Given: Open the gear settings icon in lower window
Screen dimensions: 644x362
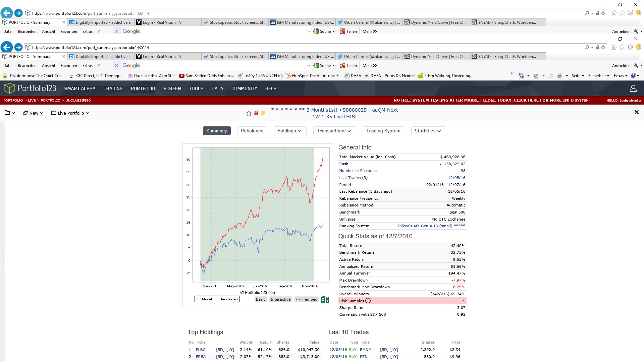Looking at the screenshot, I should pyautogui.click(x=631, y=47).
